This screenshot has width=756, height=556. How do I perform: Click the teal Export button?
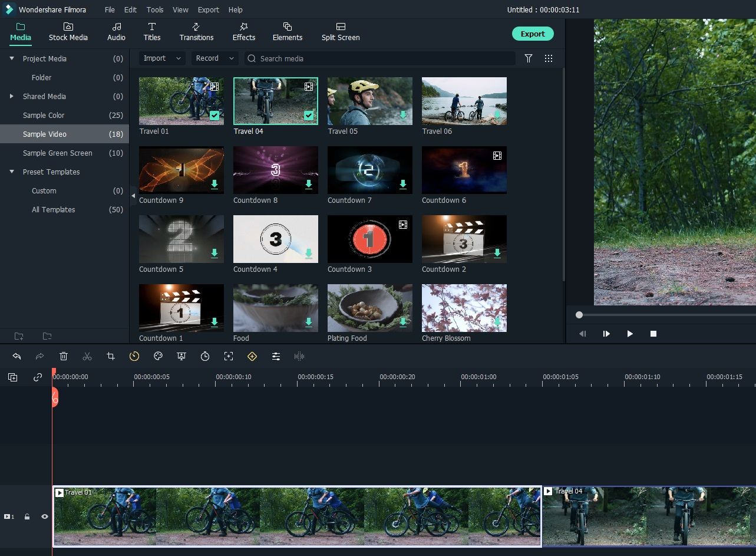tap(532, 34)
